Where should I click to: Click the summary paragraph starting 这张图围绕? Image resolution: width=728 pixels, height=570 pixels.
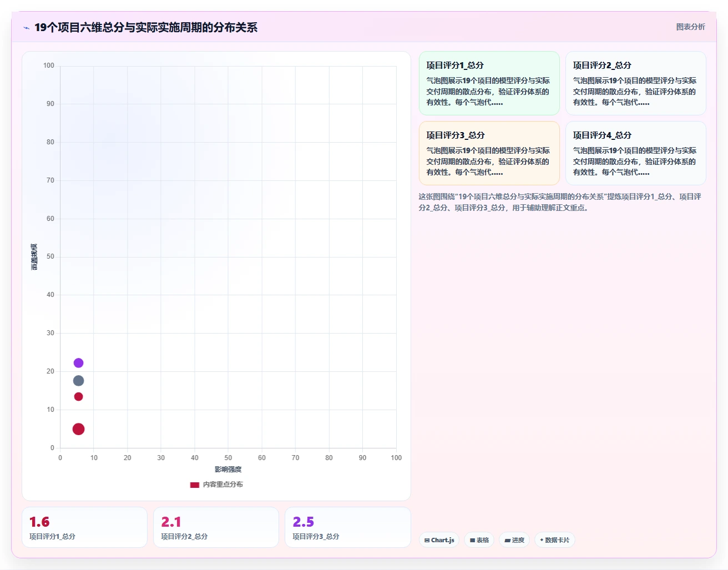pyautogui.click(x=560, y=202)
